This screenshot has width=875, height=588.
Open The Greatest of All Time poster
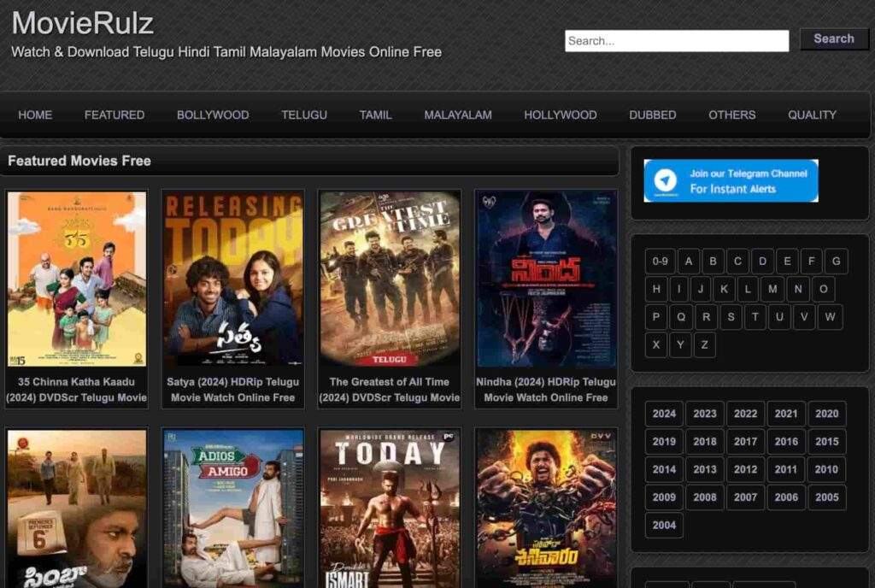390,279
